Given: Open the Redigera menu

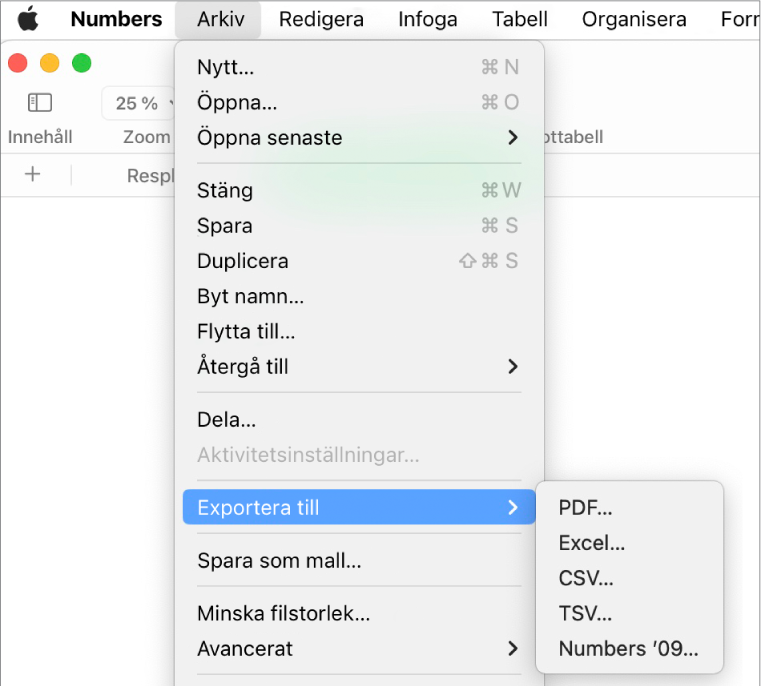Looking at the screenshot, I should click(x=321, y=19).
